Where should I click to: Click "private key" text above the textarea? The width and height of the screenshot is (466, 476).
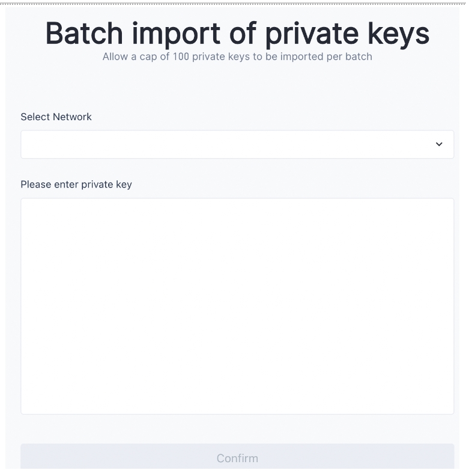pyautogui.click(x=106, y=184)
